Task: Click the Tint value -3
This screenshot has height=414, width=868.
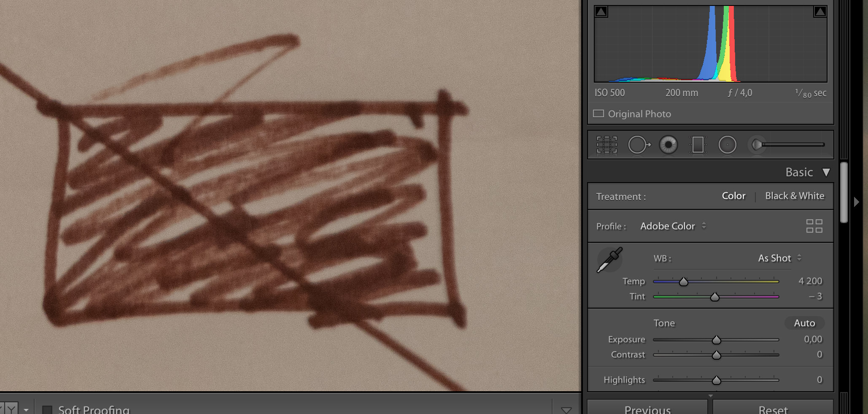Action: [x=815, y=296]
